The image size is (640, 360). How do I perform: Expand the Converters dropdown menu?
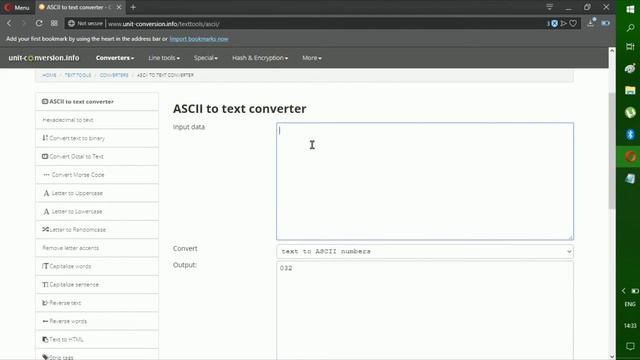(115, 58)
